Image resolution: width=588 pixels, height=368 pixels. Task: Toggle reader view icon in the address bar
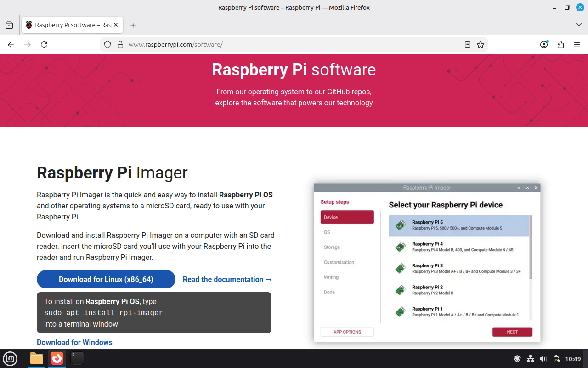(x=468, y=45)
